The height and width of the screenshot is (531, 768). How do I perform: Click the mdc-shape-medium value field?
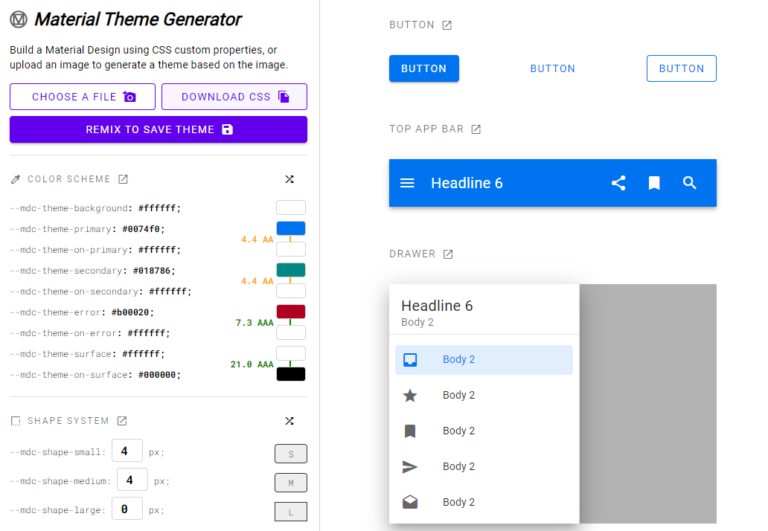pyautogui.click(x=132, y=480)
